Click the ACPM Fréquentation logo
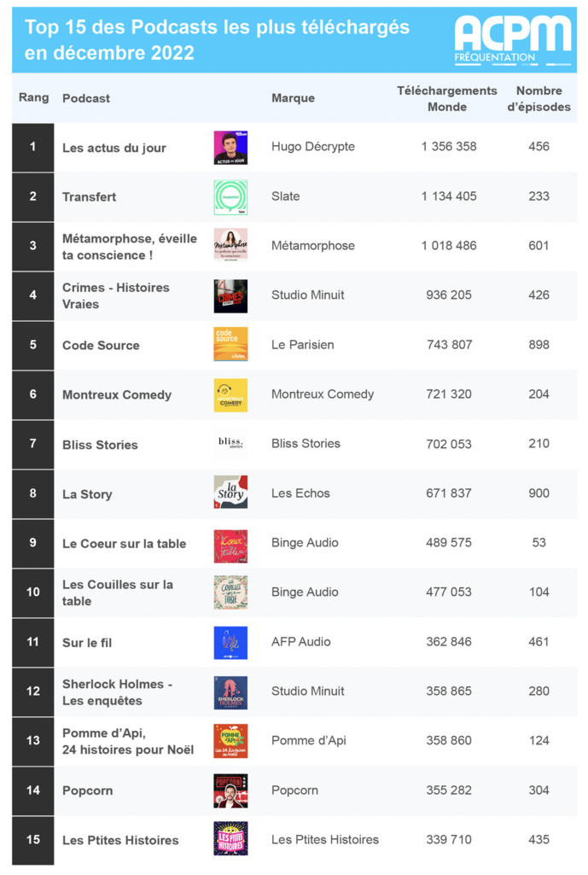This screenshot has height=875, width=588. [512, 39]
